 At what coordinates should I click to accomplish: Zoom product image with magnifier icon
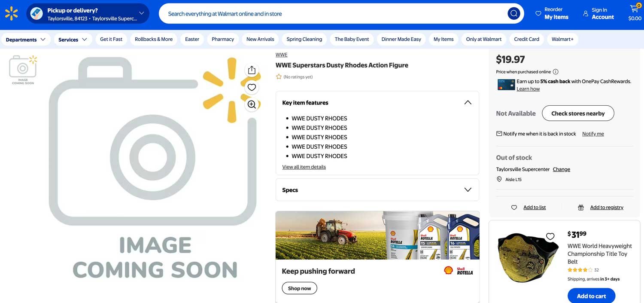coord(252,104)
